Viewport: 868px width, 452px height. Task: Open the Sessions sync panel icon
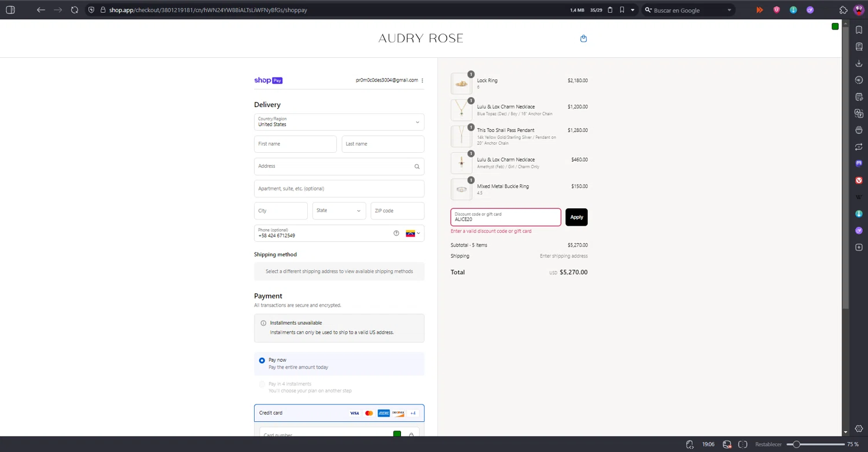[x=859, y=147]
